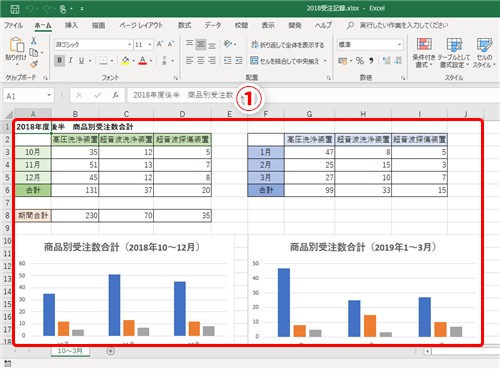The image size is (500, 369).
Task: Decrease decimal places
Action: click(398, 61)
